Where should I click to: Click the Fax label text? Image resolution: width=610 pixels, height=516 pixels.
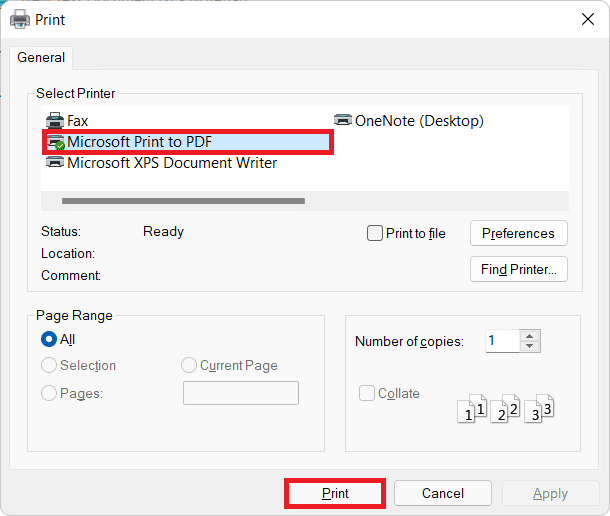coord(78,121)
